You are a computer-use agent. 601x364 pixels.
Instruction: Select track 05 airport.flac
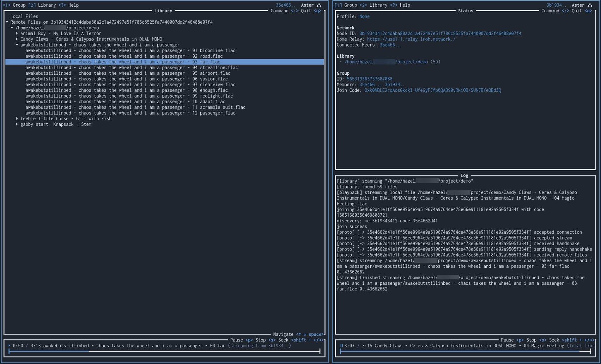[x=128, y=73]
